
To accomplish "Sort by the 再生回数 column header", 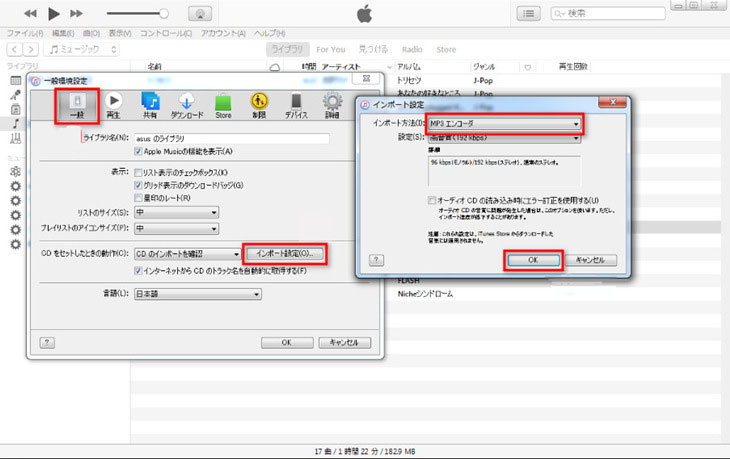I will coord(573,67).
